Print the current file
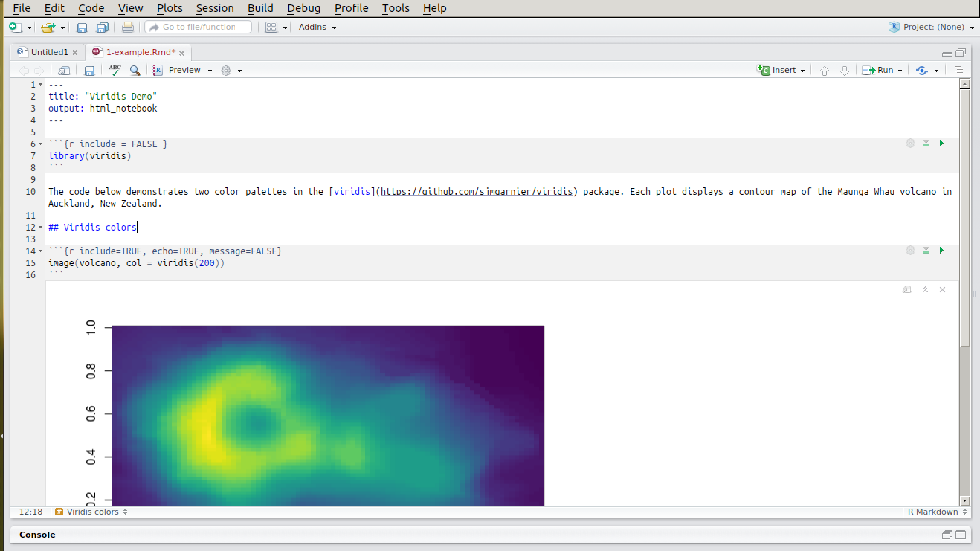This screenshot has width=980, height=551. tap(128, 28)
